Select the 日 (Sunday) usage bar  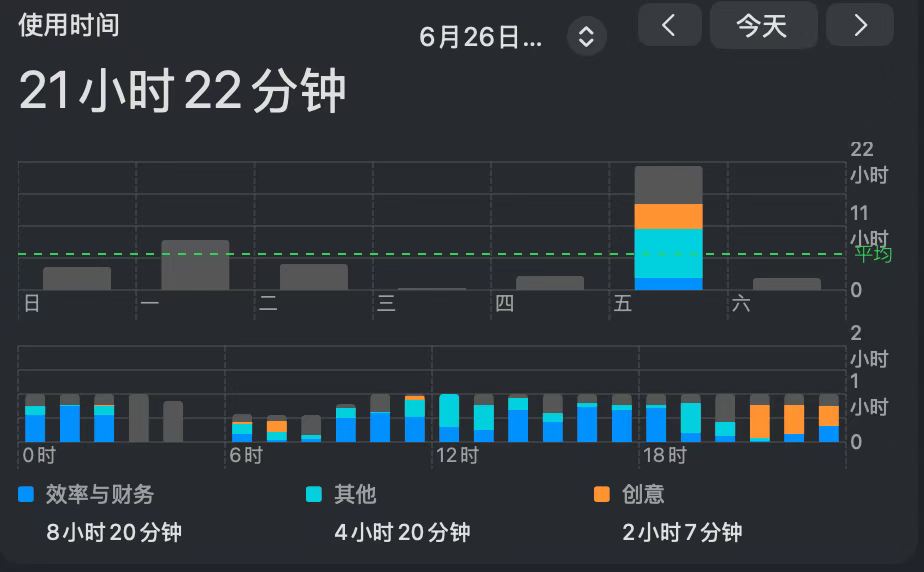pyautogui.click(x=77, y=279)
